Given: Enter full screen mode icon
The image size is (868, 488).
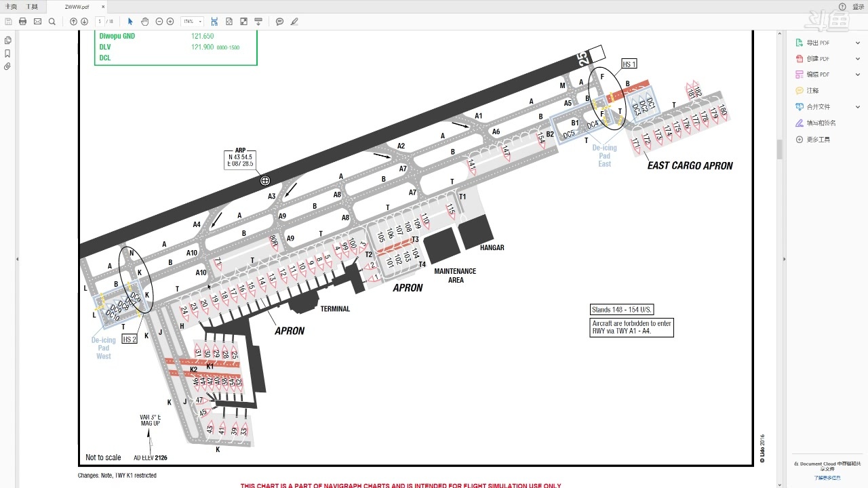Looking at the screenshot, I should pyautogui.click(x=244, y=22).
